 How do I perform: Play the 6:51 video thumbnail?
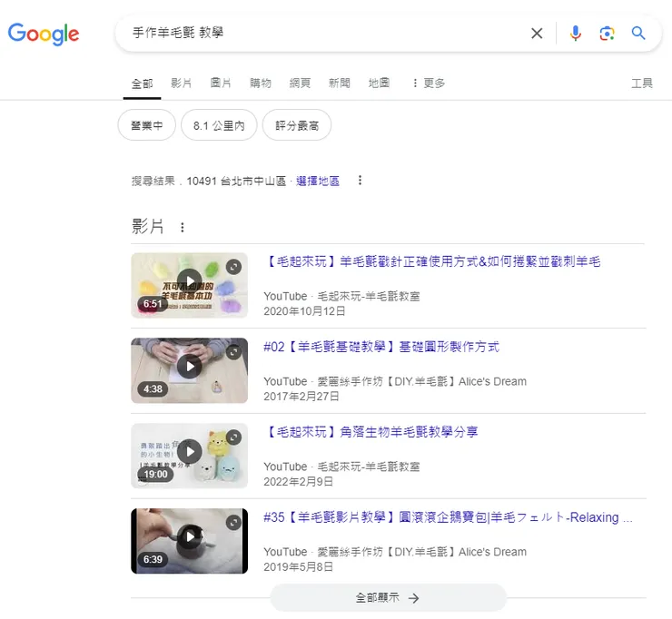(x=190, y=285)
